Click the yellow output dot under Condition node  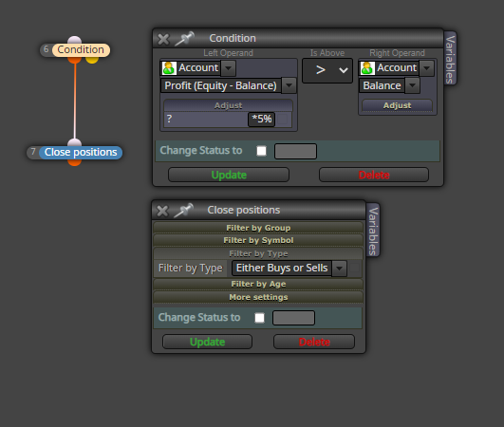pyautogui.click(x=92, y=60)
